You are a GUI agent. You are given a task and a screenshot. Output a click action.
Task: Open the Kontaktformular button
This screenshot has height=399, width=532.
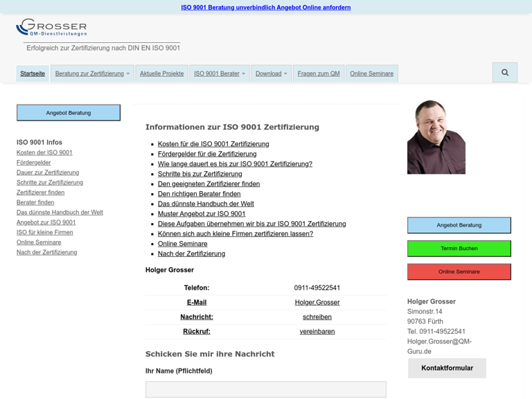447,368
